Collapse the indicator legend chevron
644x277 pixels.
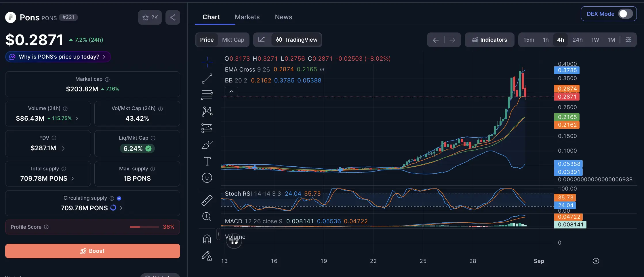click(231, 91)
